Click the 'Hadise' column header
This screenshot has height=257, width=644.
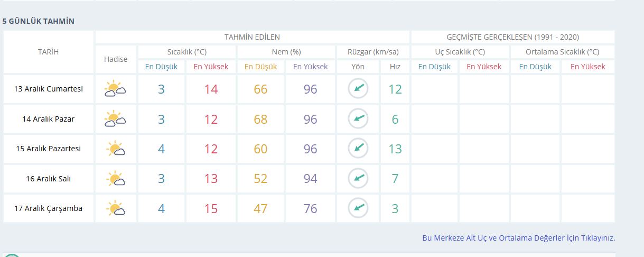[116, 59]
